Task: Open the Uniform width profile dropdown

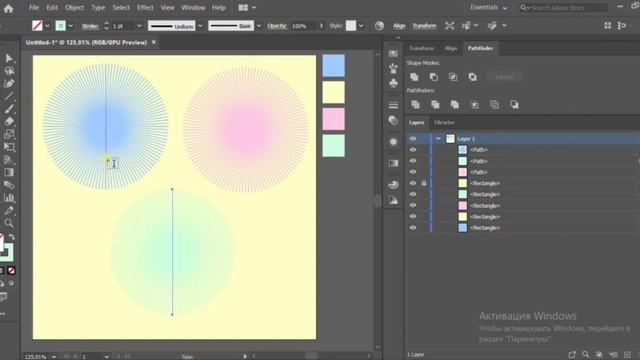Action: click(200, 26)
